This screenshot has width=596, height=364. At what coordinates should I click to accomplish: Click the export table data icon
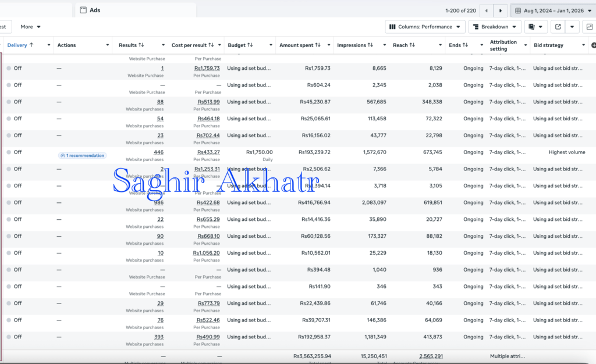point(558,27)
